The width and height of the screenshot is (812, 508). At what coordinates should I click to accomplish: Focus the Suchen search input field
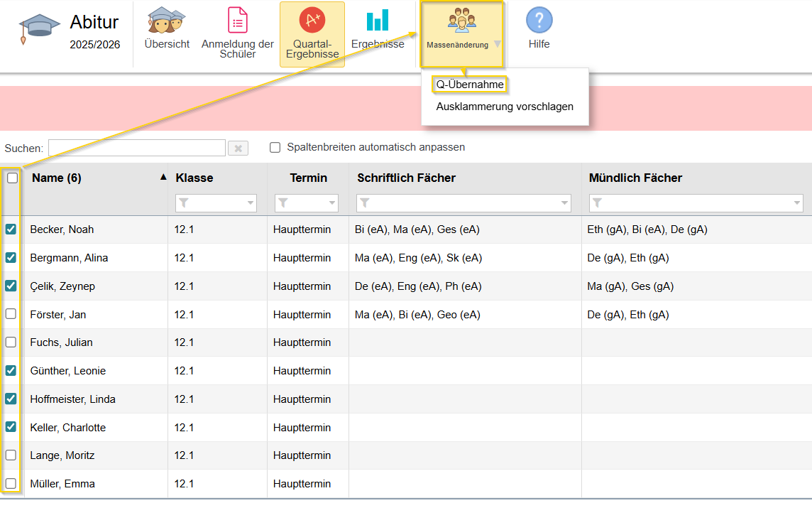[x=136, y=148]
